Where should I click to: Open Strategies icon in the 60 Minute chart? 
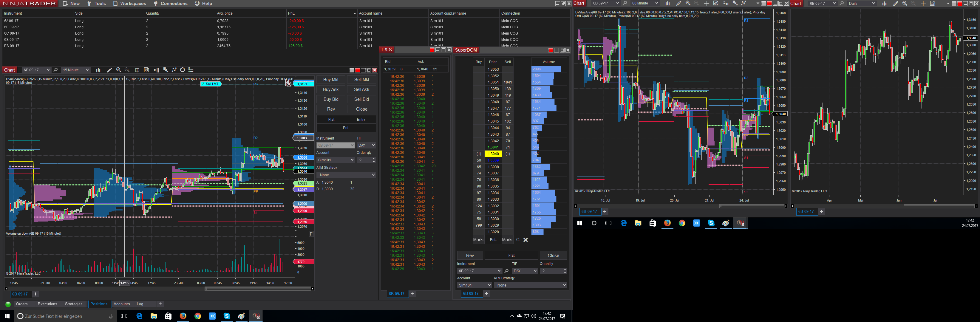744,3
